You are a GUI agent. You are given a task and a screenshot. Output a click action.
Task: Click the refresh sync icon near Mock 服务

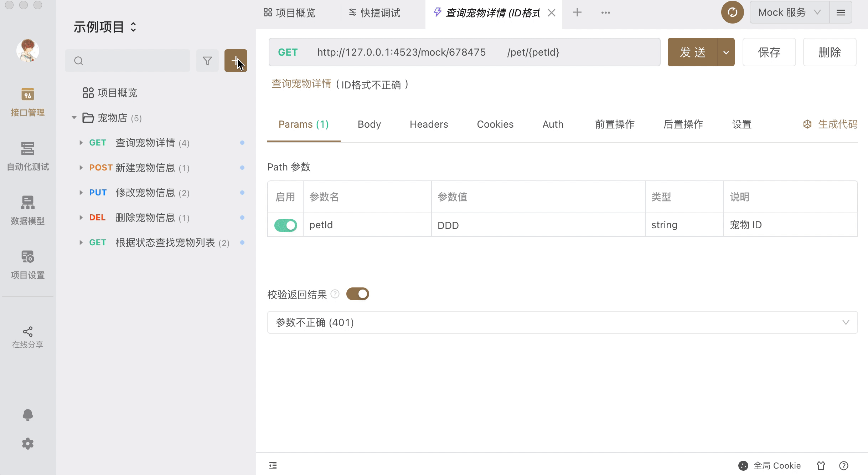[x=732, y=12]
